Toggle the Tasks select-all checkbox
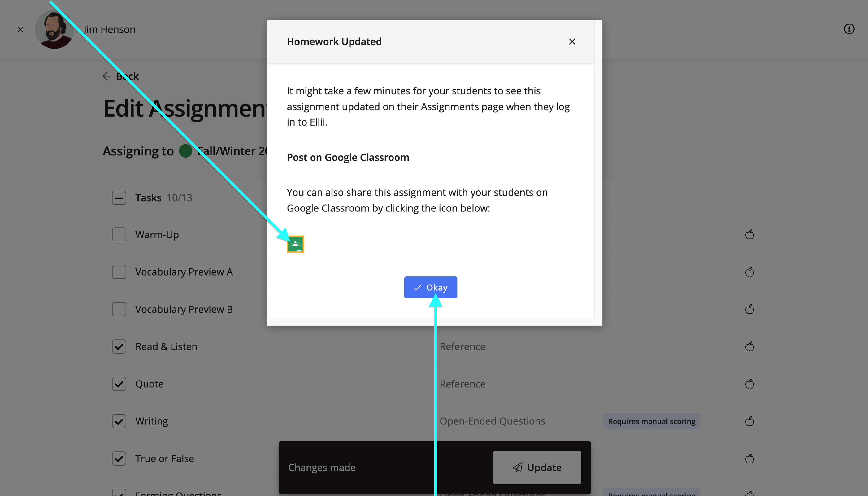The image size is (868, 496). click(x=119, y=198)
